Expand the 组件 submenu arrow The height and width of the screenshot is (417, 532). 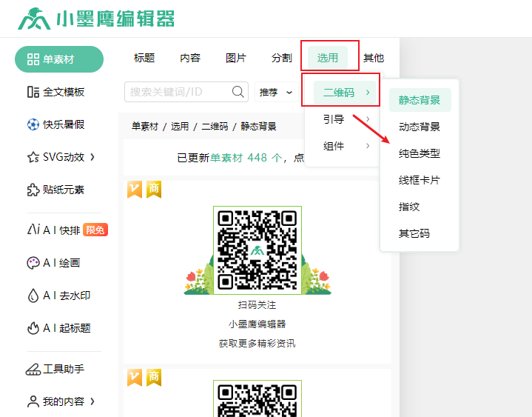point(368,146)
